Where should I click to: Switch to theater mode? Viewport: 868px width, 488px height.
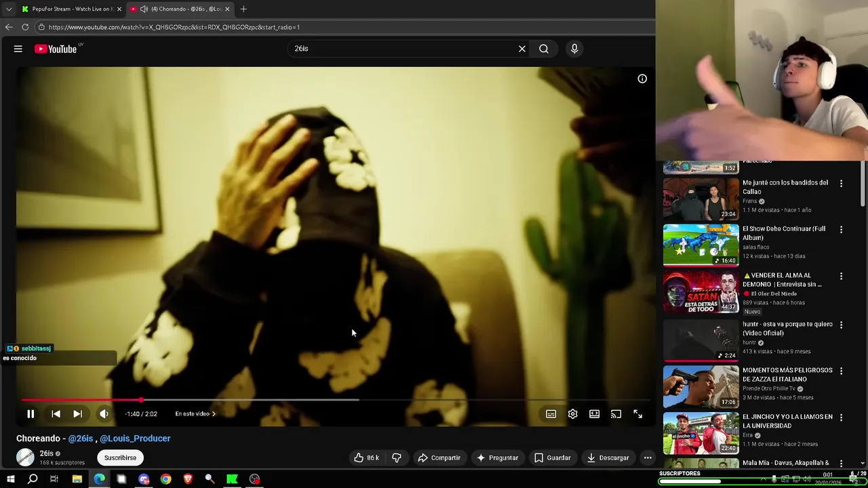click(595, 414)
